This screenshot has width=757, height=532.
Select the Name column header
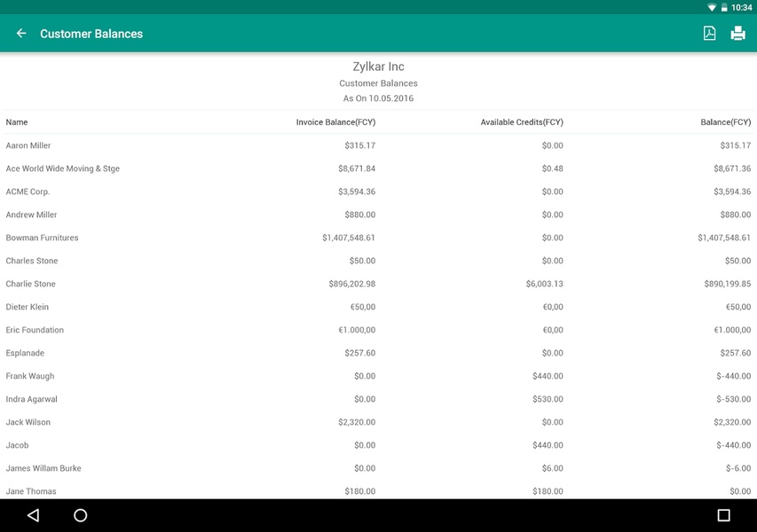(x=16, y=122)
